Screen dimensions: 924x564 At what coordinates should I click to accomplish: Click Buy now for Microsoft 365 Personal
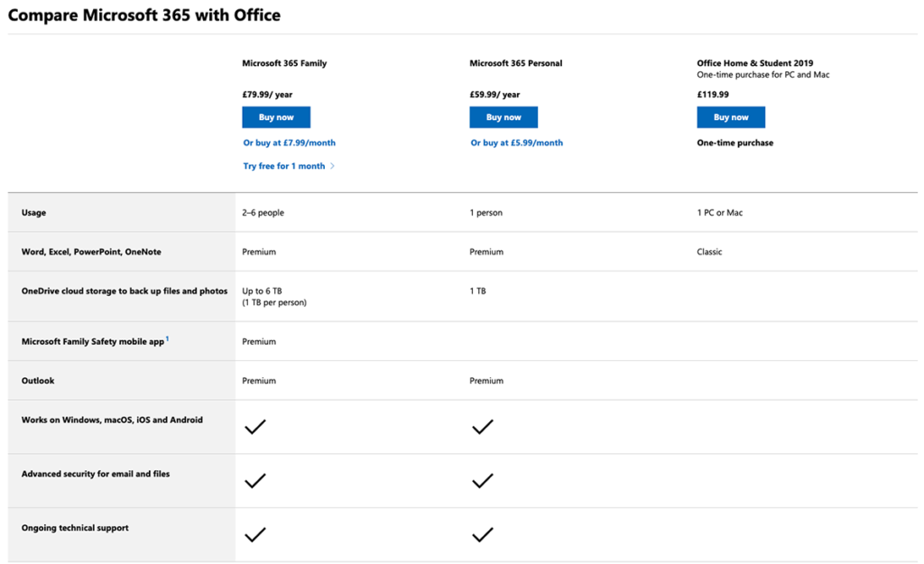coord(504,117)
